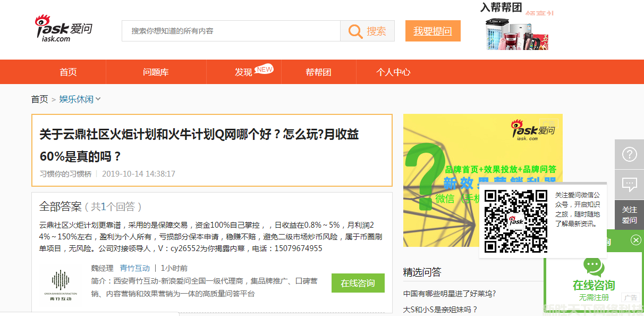
Task: Click the search input field
Action: click(231, 31)
